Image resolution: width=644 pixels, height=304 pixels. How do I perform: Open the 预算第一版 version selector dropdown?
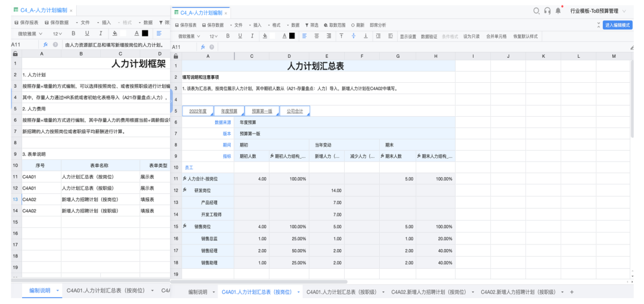pos(262,111)
